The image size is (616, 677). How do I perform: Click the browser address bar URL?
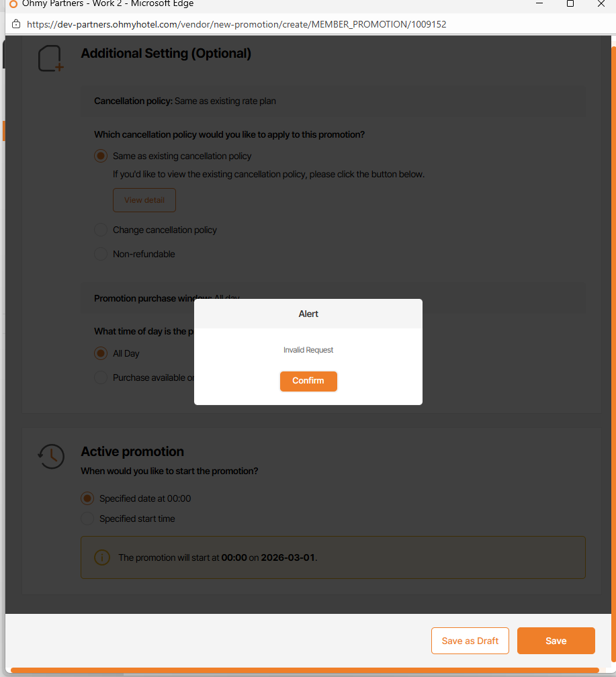coord(236,24)
